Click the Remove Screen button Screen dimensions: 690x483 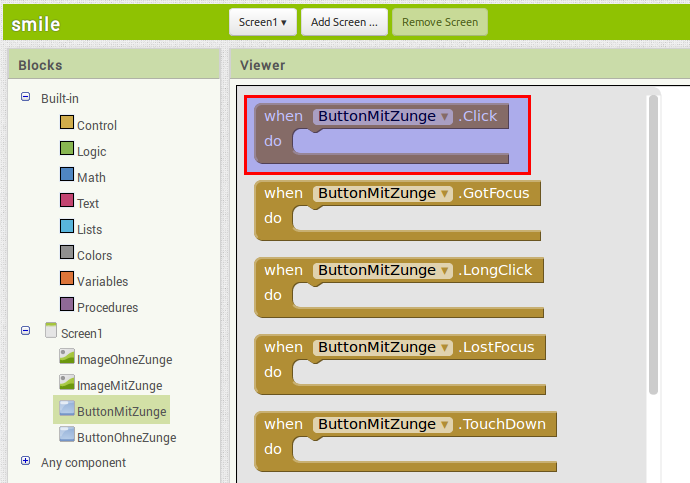pos(439,22)
